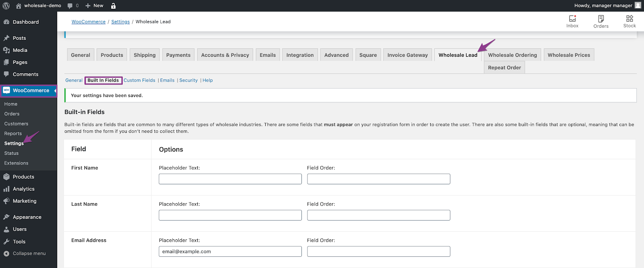Select the Wholesale Lead tab

coord(458,55)
